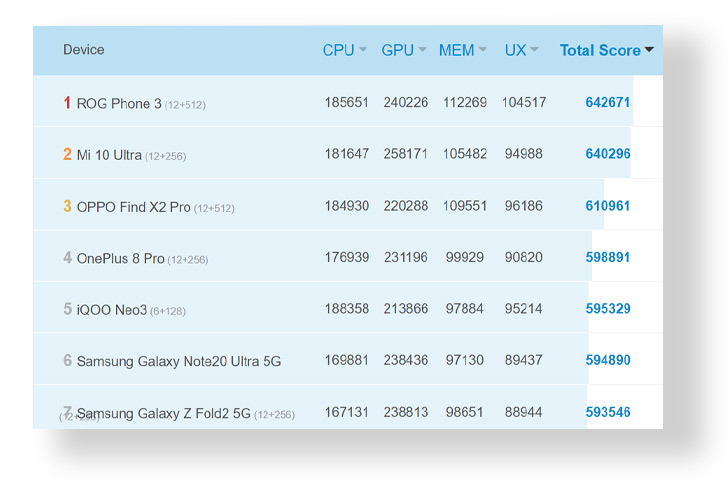Click total score 642671
The width and height of the screenshot is (728, 494).
pos(608,102)
